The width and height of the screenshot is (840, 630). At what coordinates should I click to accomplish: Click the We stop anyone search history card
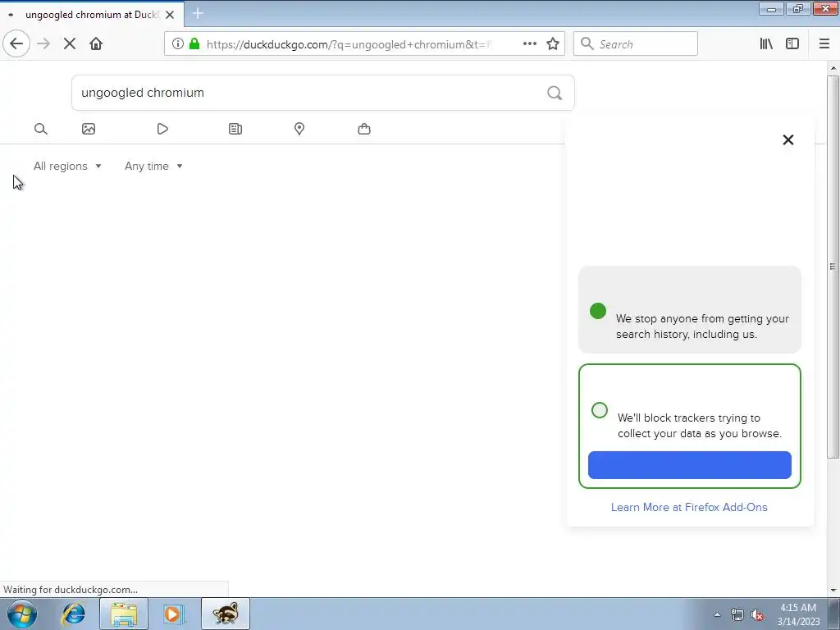click(x=689, y=309)
